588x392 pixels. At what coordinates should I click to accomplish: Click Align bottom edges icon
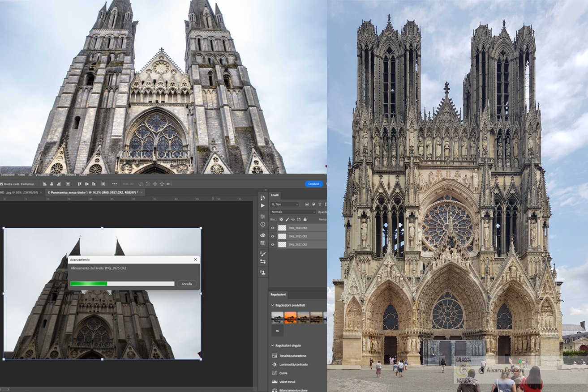[x=94, y=184]
